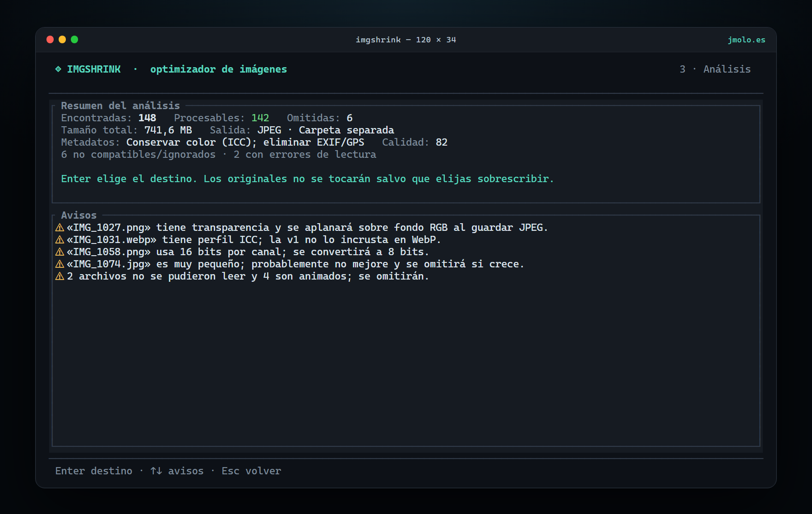Click warning icon beside IMG_1058.png notice
This screenshot has width=812, height=514.
coord(60,252)
